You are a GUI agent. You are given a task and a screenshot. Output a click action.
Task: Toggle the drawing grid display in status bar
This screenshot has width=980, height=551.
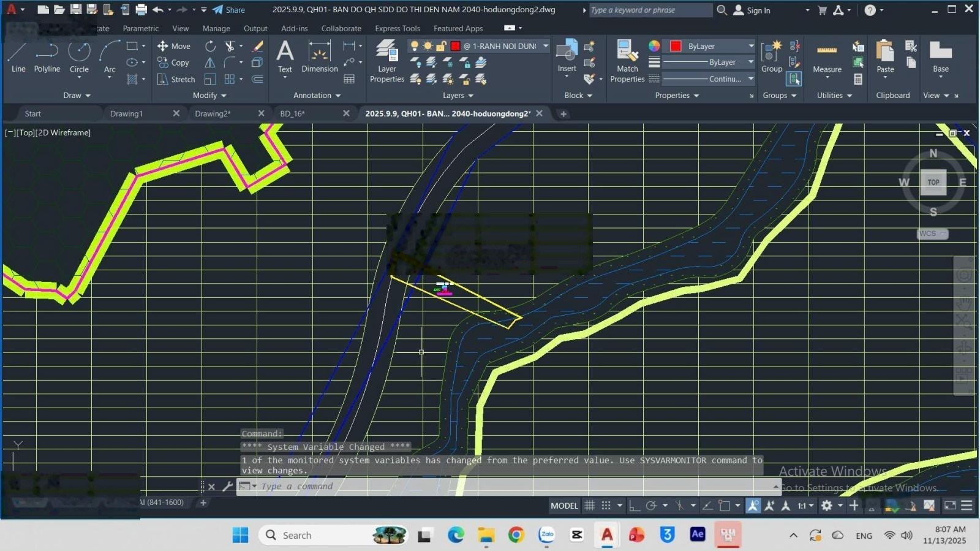[589, 506]
